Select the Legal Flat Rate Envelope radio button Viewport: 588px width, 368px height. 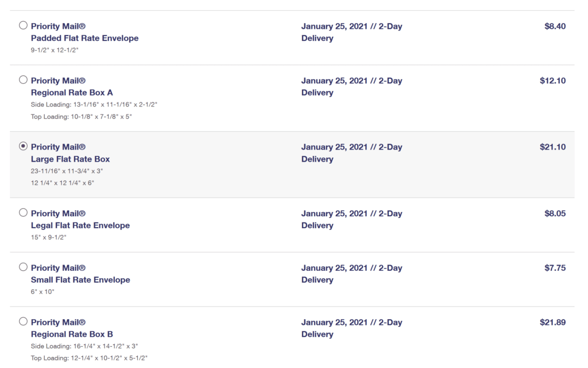23,213
